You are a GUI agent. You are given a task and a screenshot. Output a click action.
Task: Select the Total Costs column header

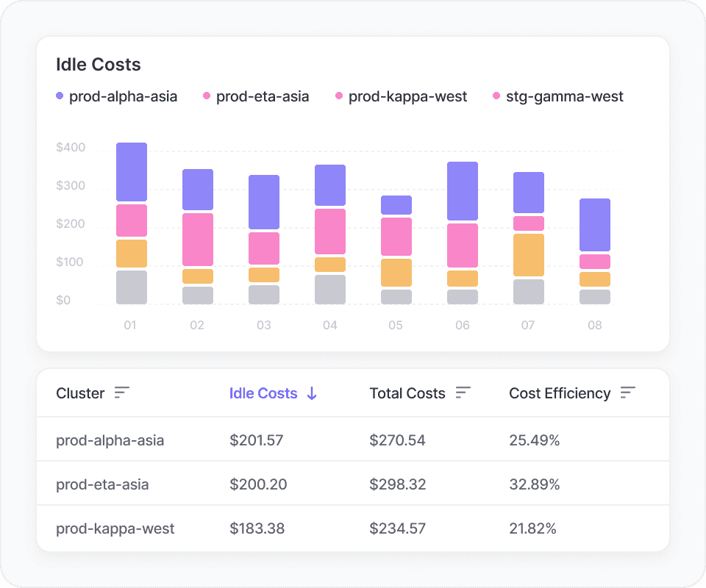tap(407, 393)
